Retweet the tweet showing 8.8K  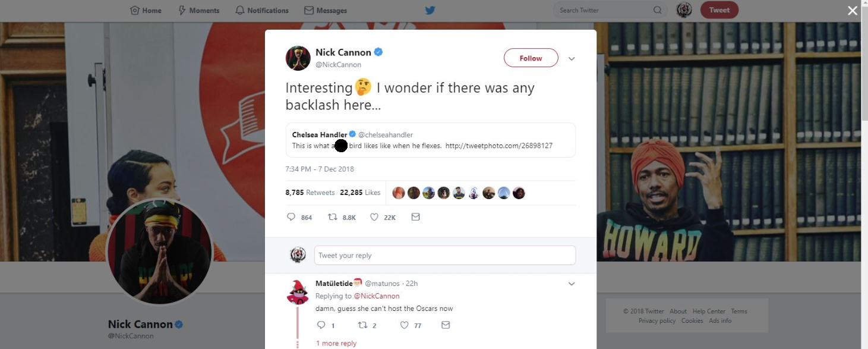(333, 217)
